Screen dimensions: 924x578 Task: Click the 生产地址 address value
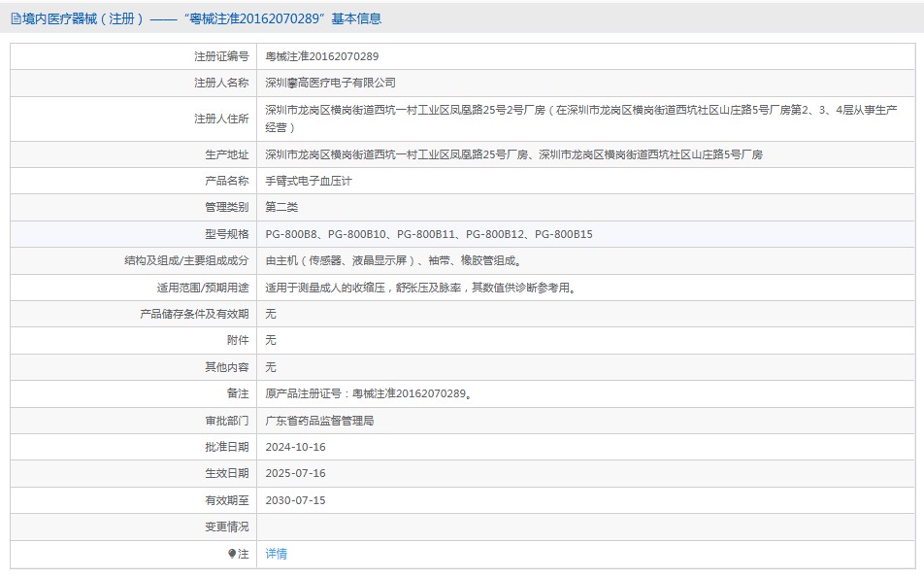tap(514, 154)
